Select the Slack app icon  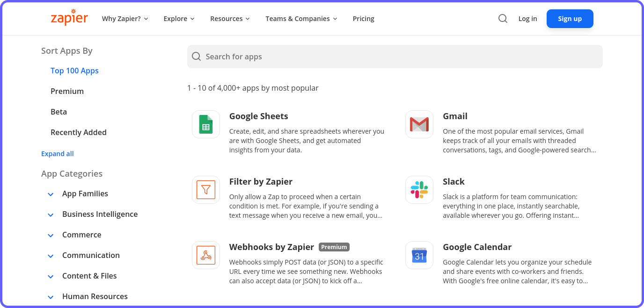(x=419, y=190)
